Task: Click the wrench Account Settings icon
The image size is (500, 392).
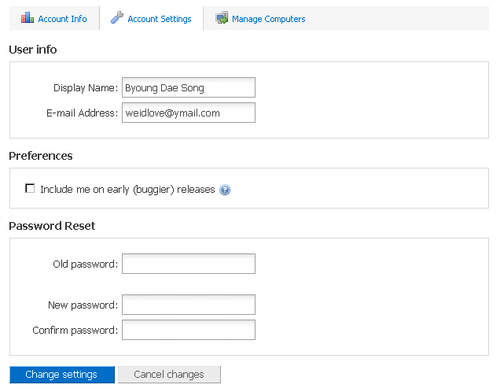Action: (x=117, y=17)
